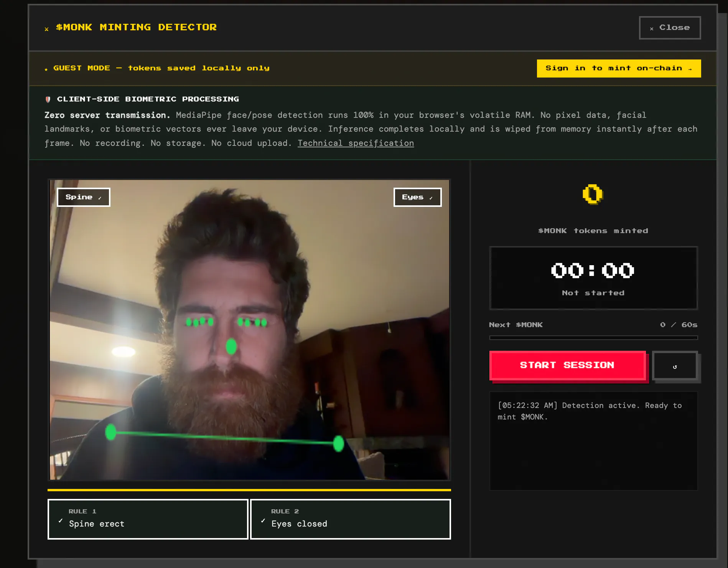
Task: Click the 'Zero server transmission.' text
Action: (x=107, y=115)
